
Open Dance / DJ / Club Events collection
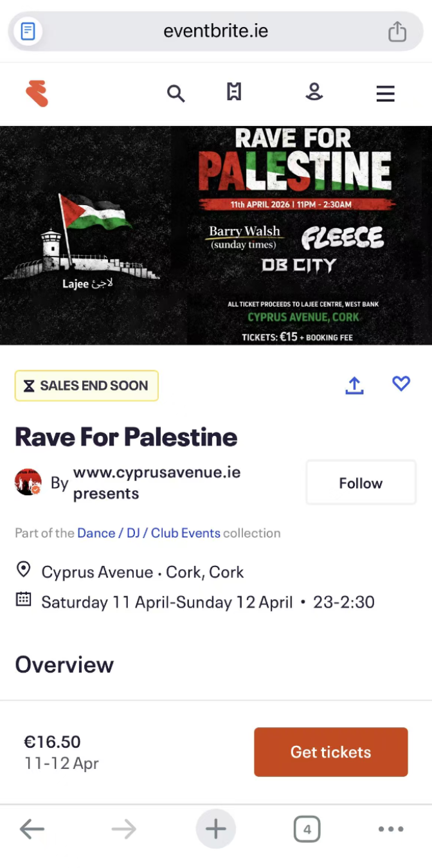pos(148,533)
